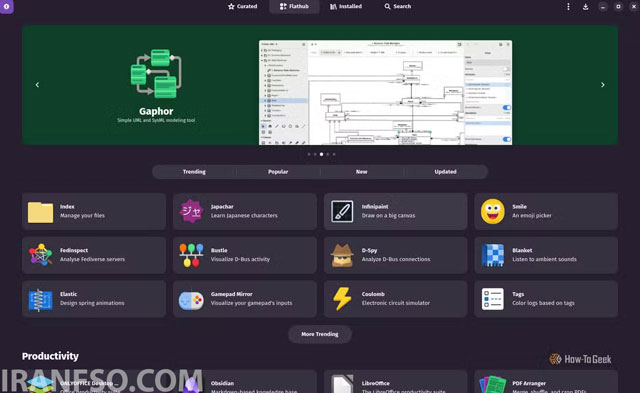The width and height of the screenshot is (640, 393).
Task: Click the LibreOffice document icon
Action: pos(342,384)
